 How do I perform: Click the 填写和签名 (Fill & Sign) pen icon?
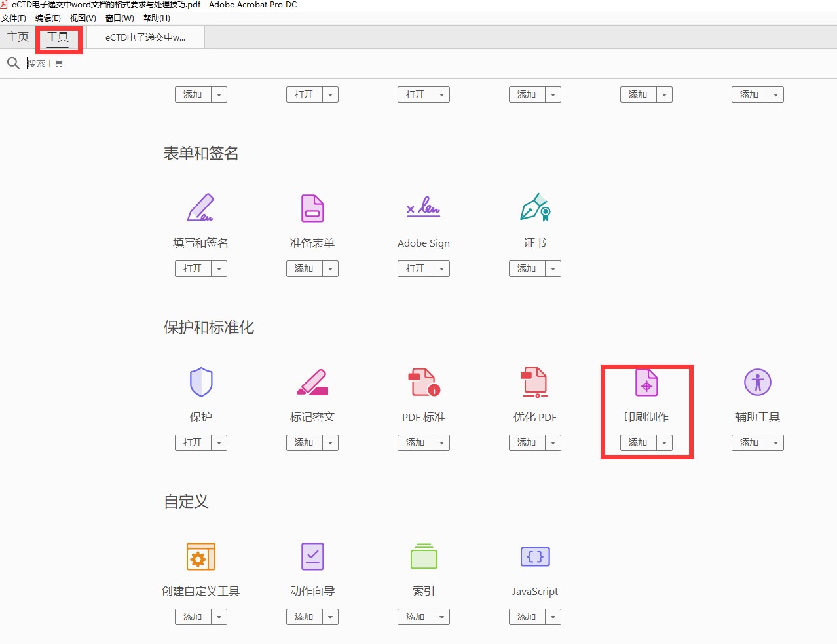coord(200,208)
